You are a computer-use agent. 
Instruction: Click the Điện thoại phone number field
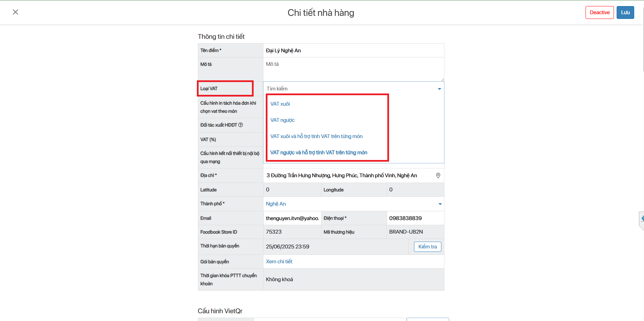(415, 218)
